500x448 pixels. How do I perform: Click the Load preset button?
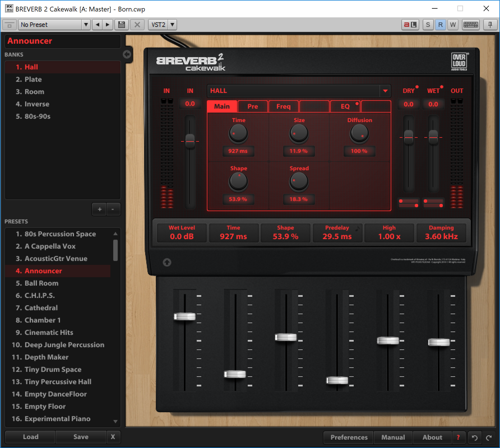pos(31,437)
